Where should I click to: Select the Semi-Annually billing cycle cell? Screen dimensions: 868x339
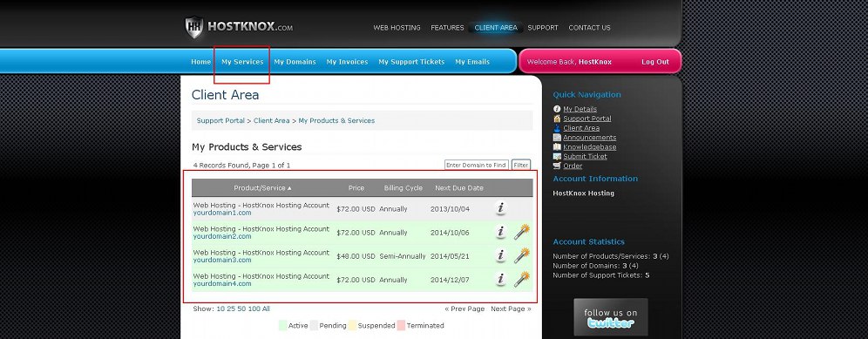pyautogui.click(x=403, y=256)
